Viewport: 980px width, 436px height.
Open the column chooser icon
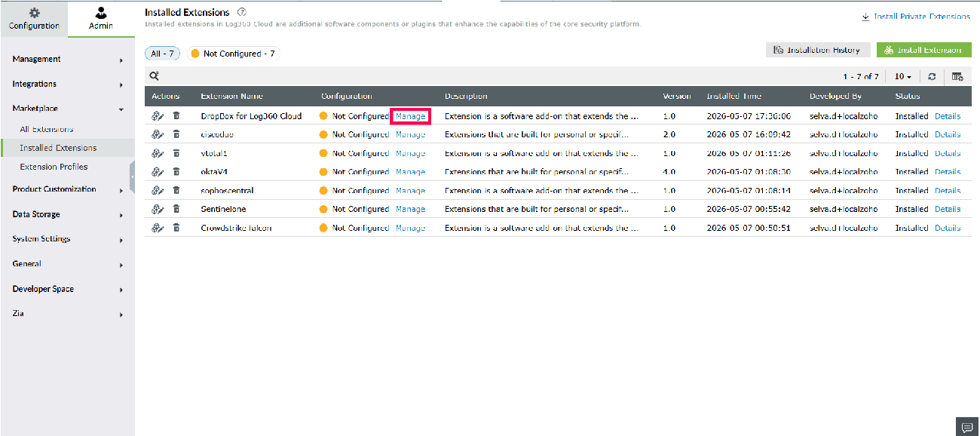click(957, 77)
